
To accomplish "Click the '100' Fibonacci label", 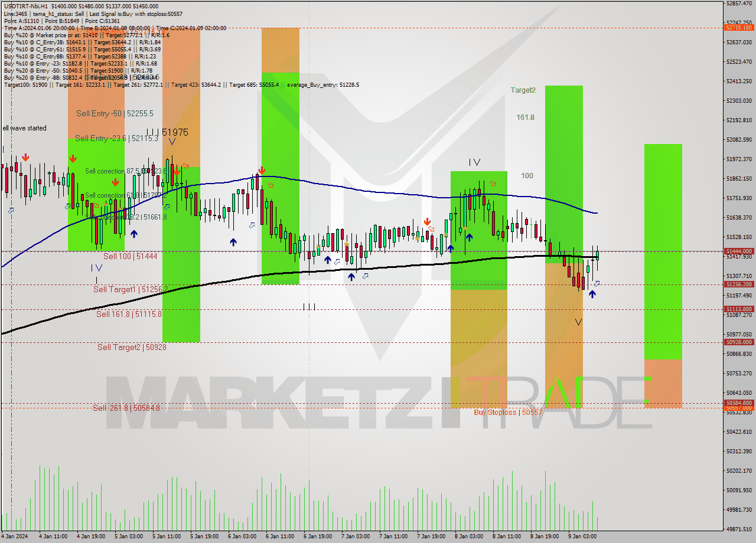I will (527, 176).
